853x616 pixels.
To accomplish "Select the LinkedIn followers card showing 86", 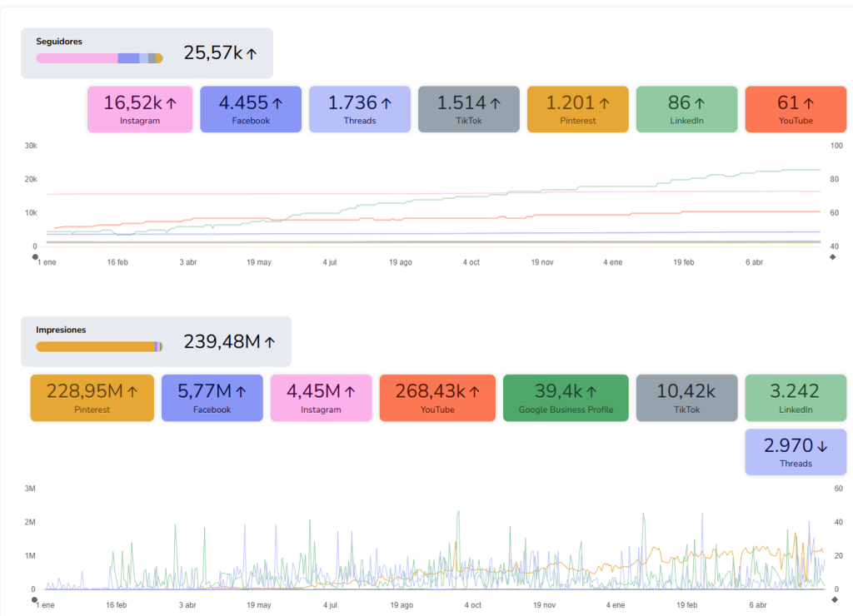I will tap(686, 109).
